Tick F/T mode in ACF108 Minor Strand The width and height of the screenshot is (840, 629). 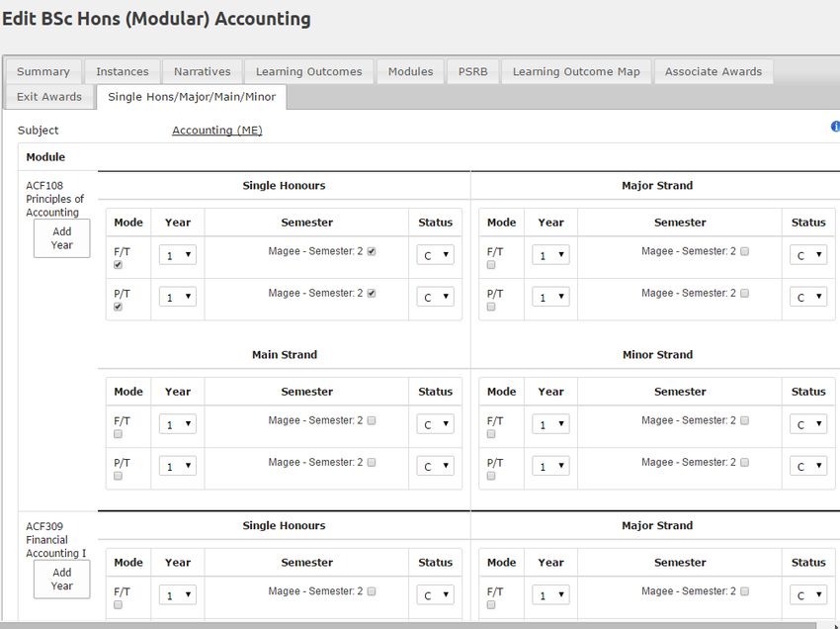pos(491,434)
